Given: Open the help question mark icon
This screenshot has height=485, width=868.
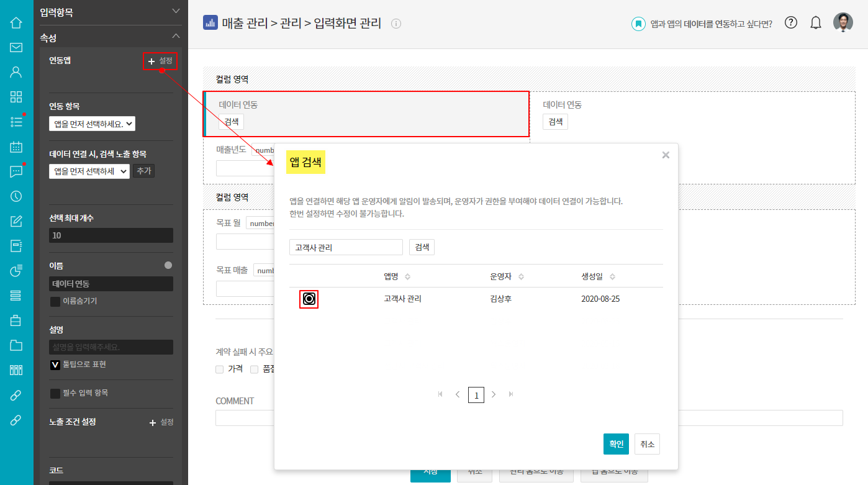Looking at the screenshot, I should coord(790,23).
